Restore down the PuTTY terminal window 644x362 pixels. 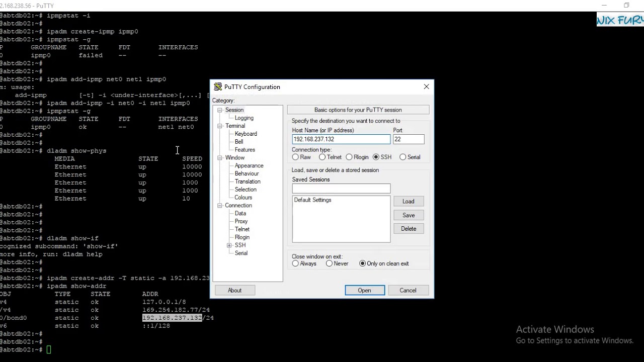click(x=626, y=6)
